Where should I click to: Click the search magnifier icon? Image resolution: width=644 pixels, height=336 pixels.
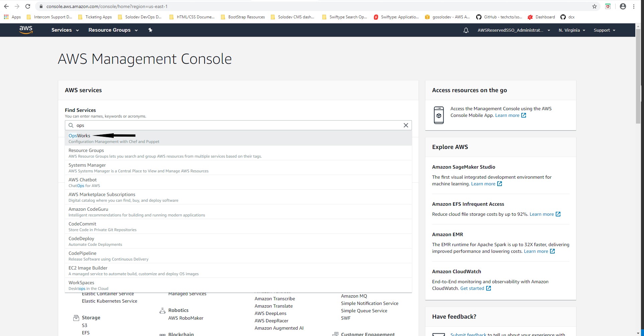[71, 125]
